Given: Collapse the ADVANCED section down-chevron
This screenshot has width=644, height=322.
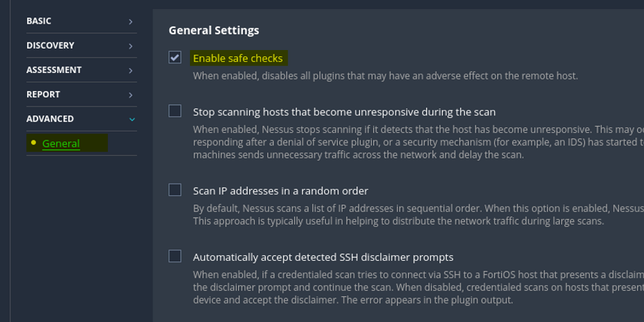Looking at the screenshot, I should [132, 119].
